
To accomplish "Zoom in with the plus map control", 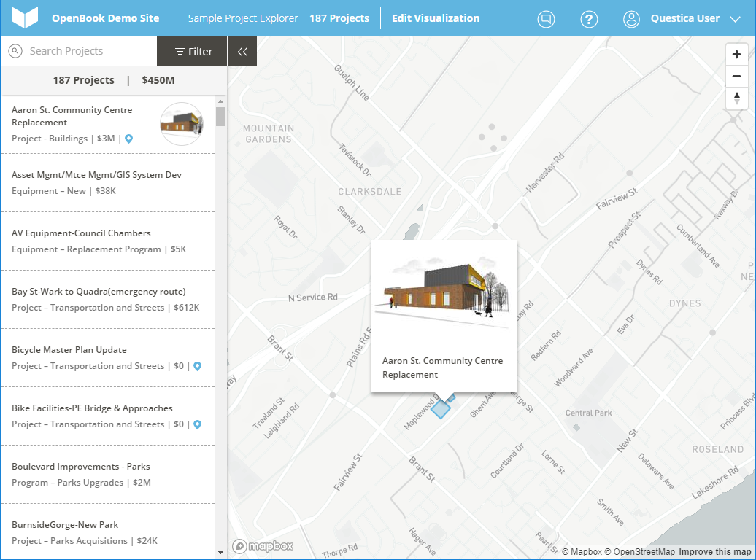I will click(x=737, y=54).
